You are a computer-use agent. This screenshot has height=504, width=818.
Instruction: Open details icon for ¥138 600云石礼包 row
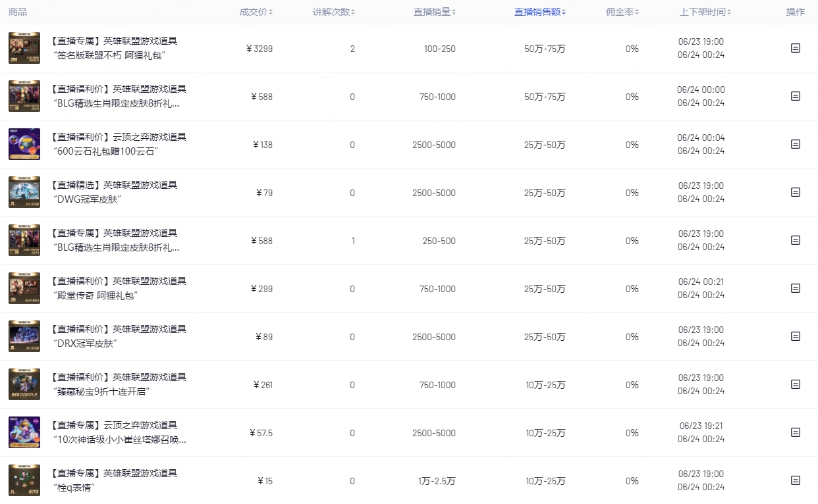click(795, 144)
